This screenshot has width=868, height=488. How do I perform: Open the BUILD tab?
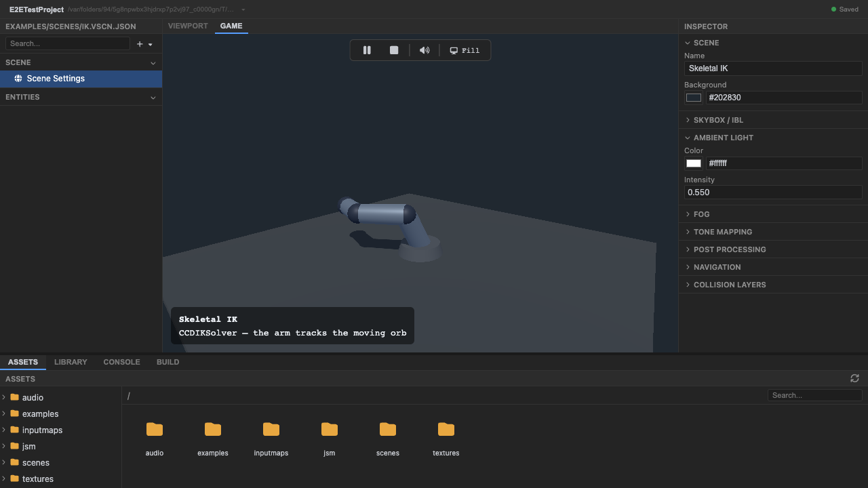168,362
